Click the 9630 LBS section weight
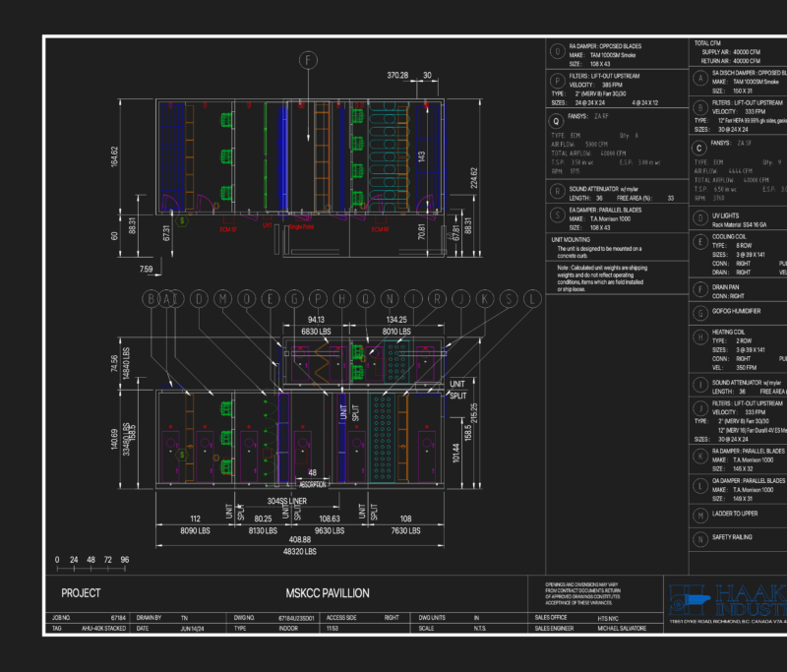 coord(330,531)
